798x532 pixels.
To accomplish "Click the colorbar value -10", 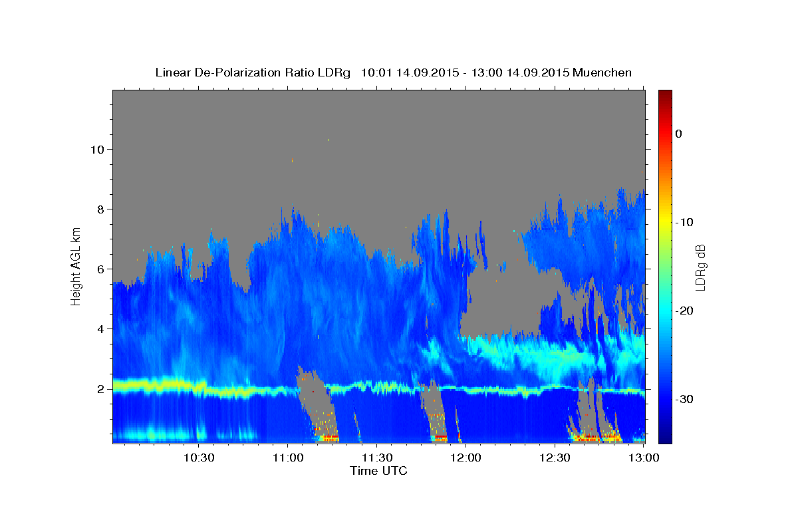I will 684,222.
